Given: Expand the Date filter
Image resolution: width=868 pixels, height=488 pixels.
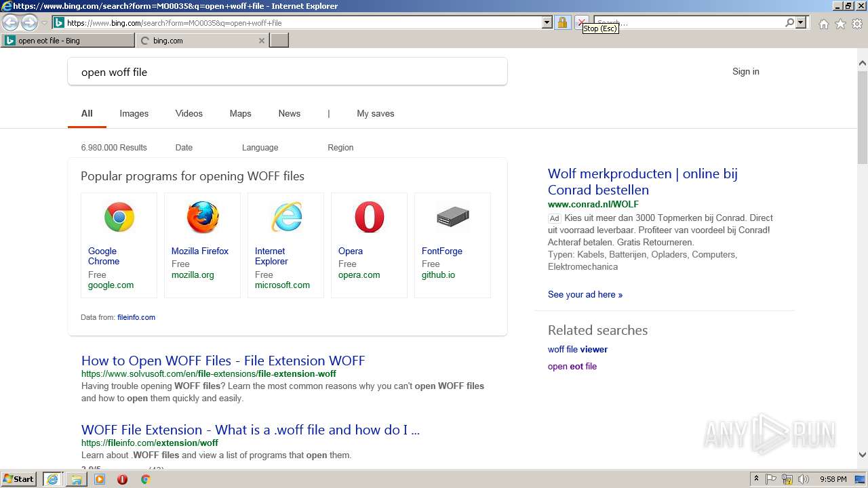Looking at the screenshot, I should 184,147.
